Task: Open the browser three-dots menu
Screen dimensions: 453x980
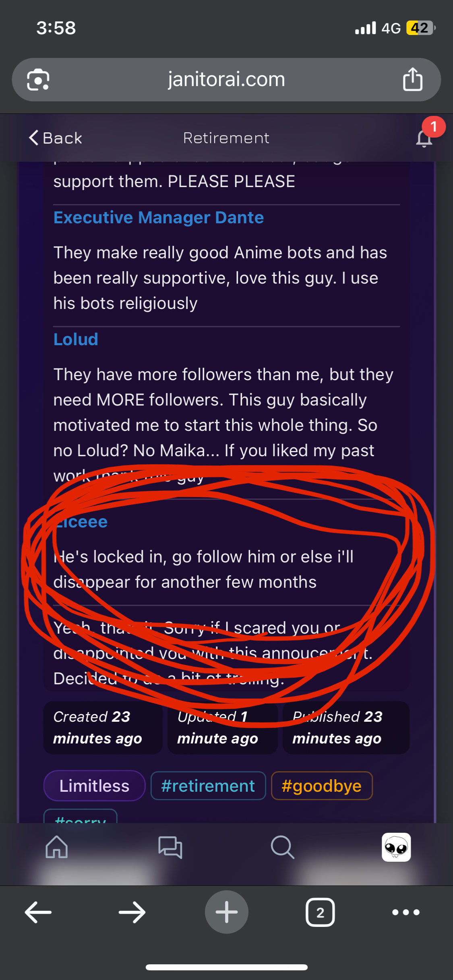Action: pyautogui.click(x=406, y=912)
